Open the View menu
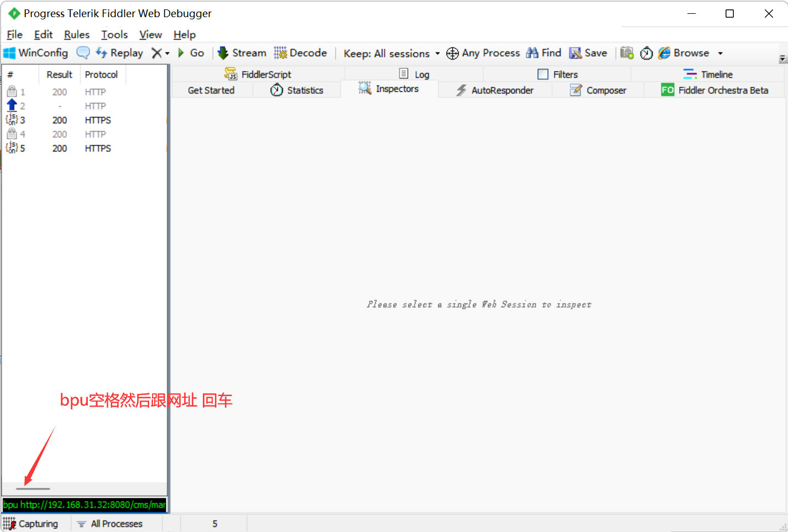This screenshot has width=788, height=532. point(150,35)
